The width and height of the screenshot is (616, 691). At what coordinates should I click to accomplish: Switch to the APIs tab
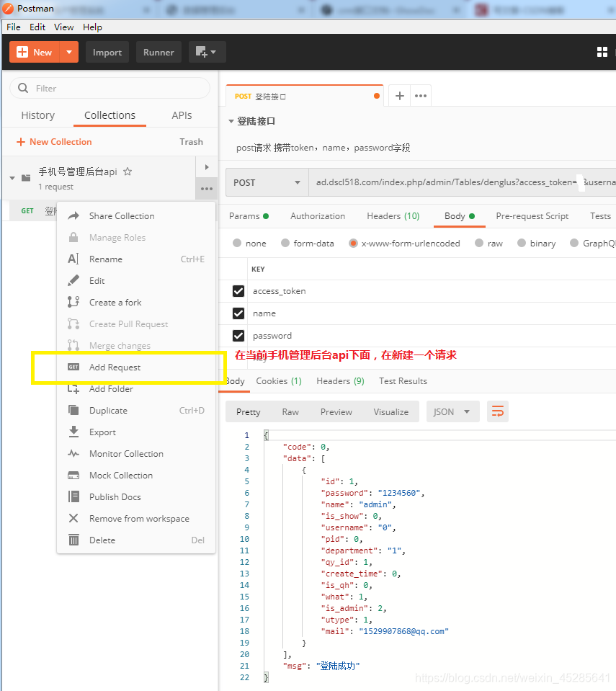[x=182, y=115]
